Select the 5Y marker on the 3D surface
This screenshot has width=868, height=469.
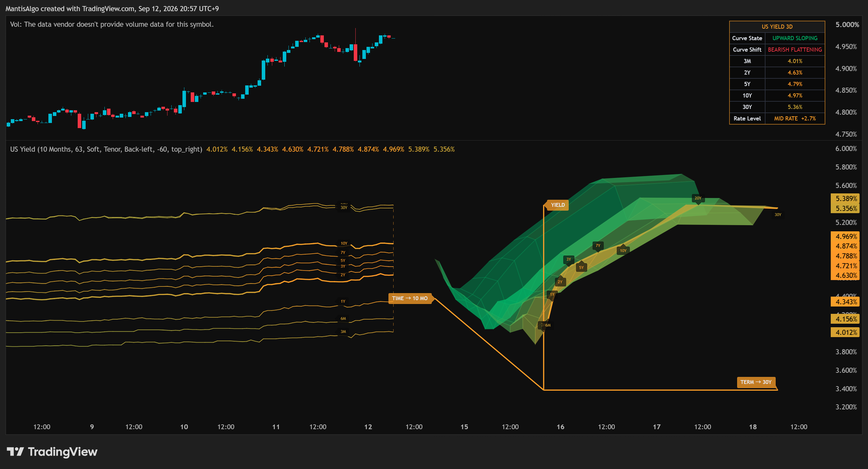(581, 267)
